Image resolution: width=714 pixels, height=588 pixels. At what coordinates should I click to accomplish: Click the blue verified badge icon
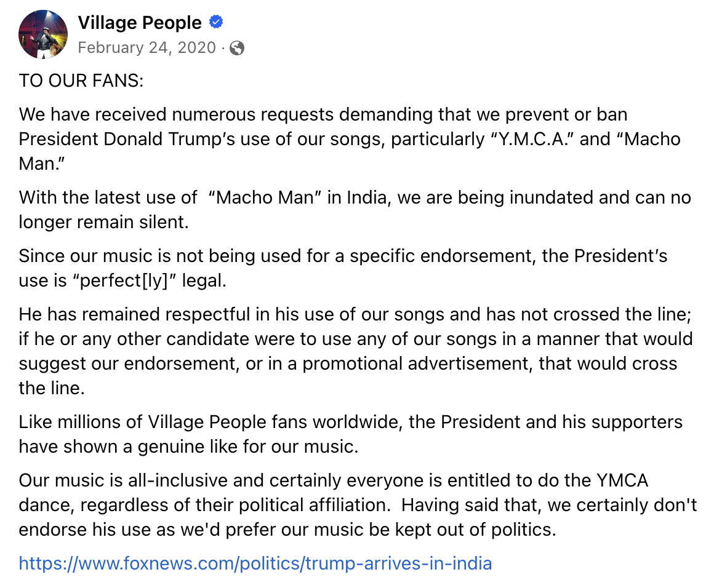216,23
